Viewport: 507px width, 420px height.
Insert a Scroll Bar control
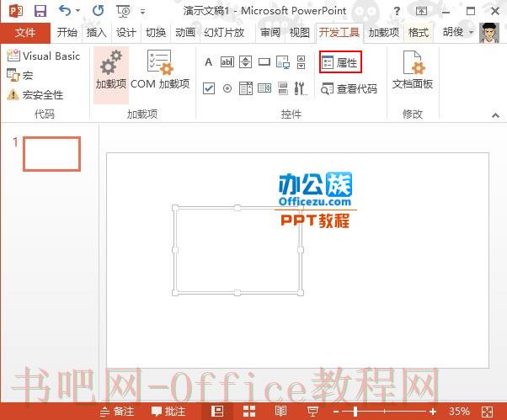pos(301,62)
